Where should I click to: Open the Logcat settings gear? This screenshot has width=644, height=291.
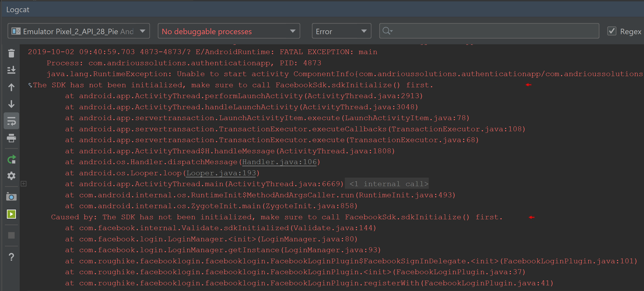pos(11,176)
